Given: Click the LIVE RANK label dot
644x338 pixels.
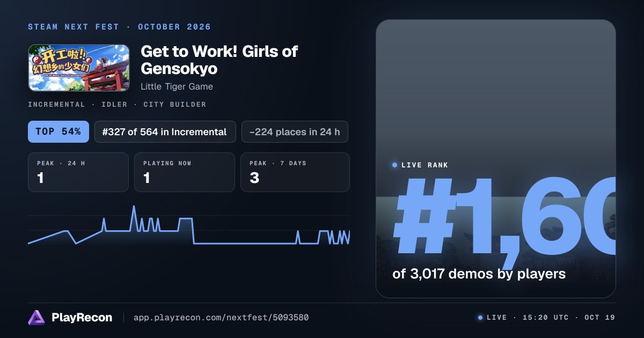Looking at the screenshot, I should pyautogui.click(x=395, y=165).
